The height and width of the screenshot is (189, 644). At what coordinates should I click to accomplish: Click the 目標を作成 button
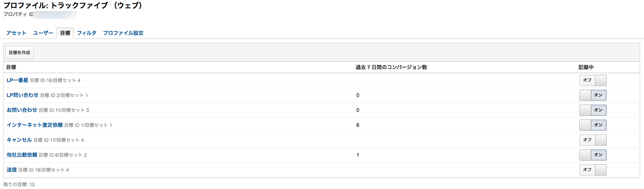19,53
